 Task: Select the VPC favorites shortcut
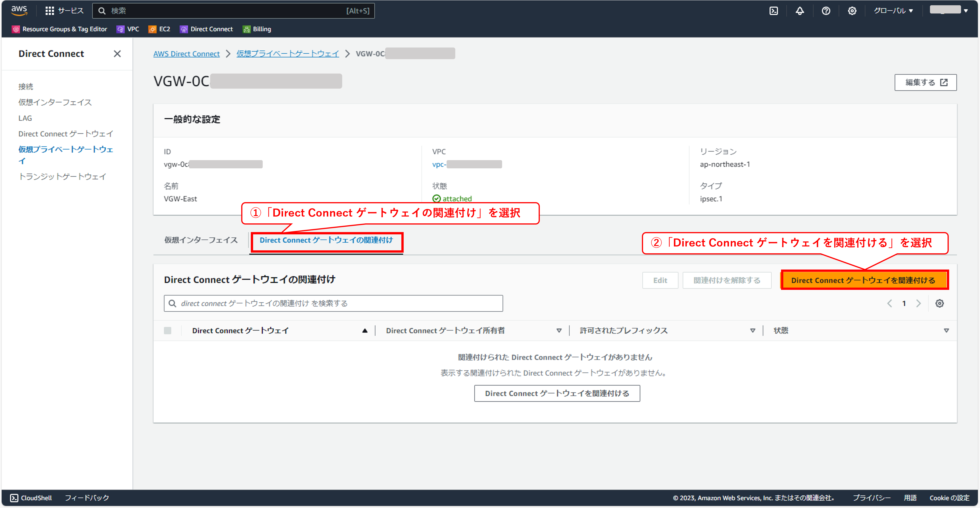[128, 29]
